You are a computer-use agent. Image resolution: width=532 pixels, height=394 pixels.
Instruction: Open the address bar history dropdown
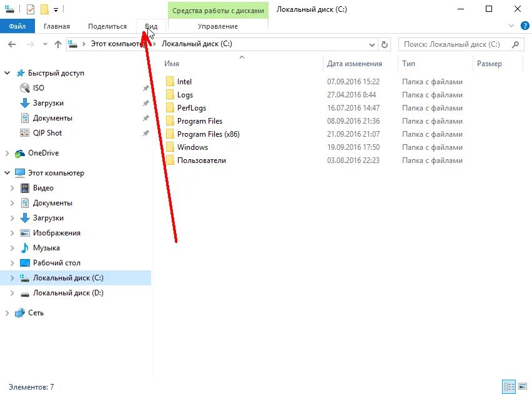372,44
